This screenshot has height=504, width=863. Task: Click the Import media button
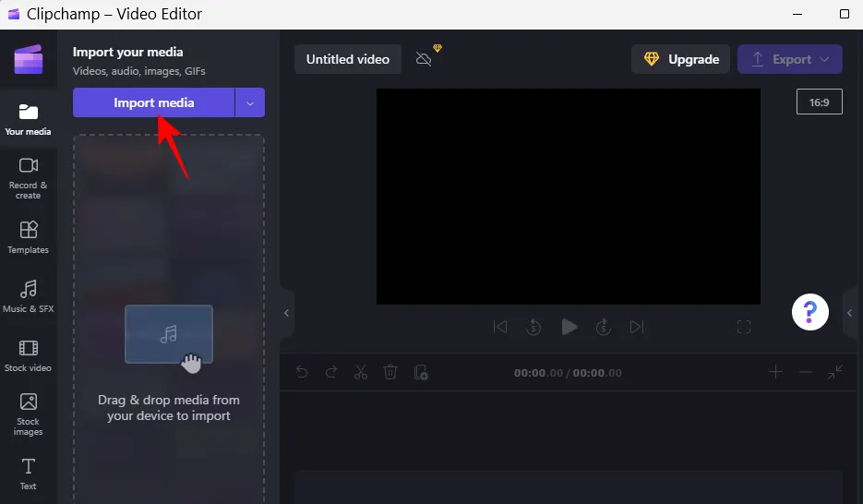153,102
